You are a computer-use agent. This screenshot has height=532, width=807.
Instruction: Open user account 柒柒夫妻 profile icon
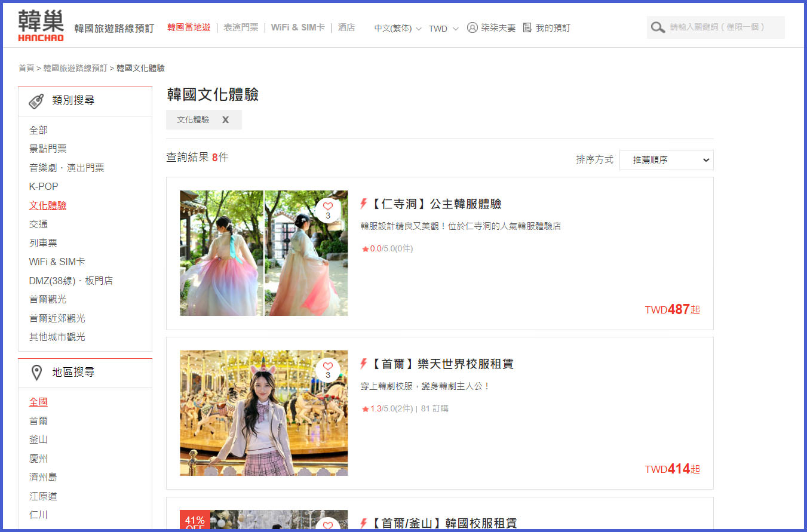[x=472, y=27]
